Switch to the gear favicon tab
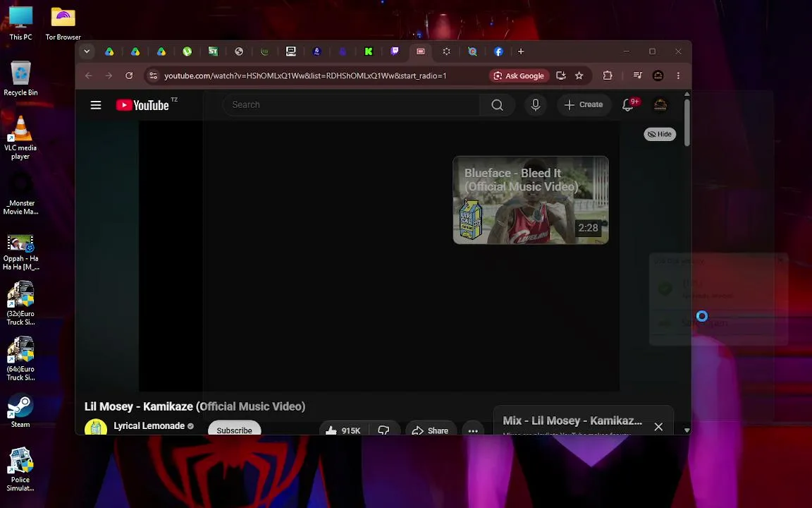This screenshot has height=508, width=812. [446, 52]
